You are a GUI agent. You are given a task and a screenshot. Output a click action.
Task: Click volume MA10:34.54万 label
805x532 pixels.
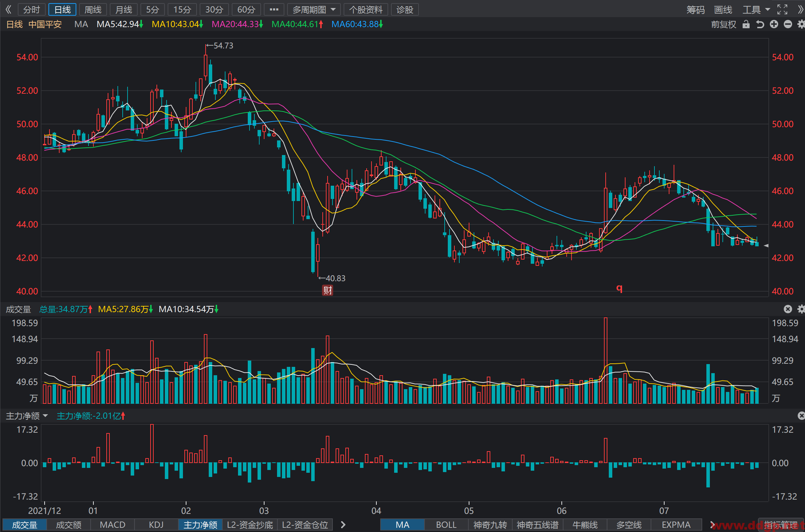189,309
